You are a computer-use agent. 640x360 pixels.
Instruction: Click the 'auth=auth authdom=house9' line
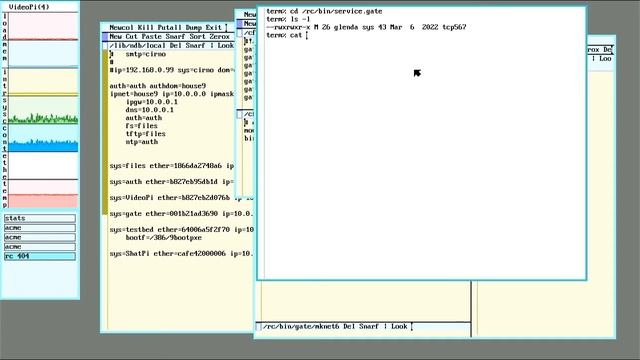(x=158, y=86)
